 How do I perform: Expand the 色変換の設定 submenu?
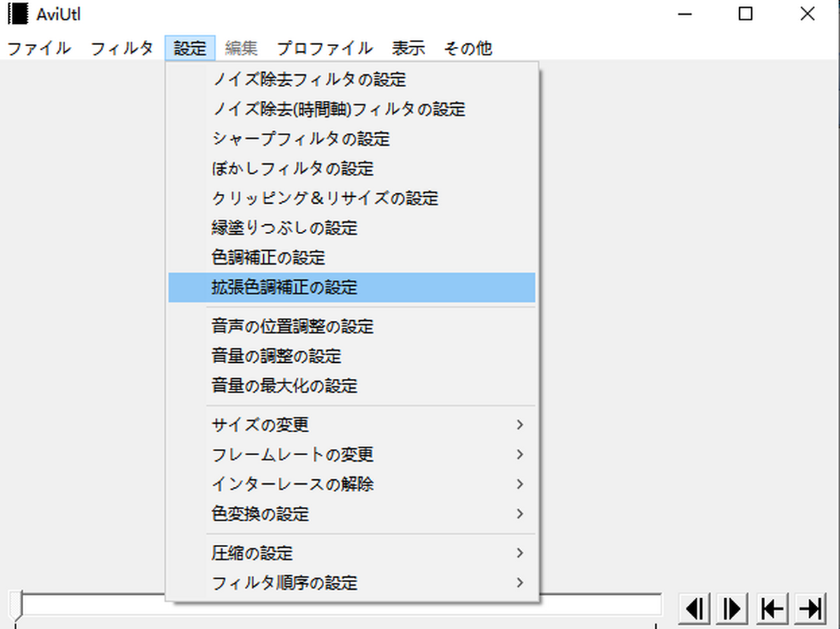point(352,514)
